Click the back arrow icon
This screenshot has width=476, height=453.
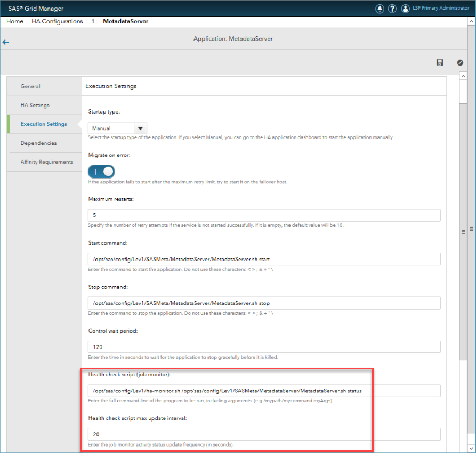[x=6, y=42]
